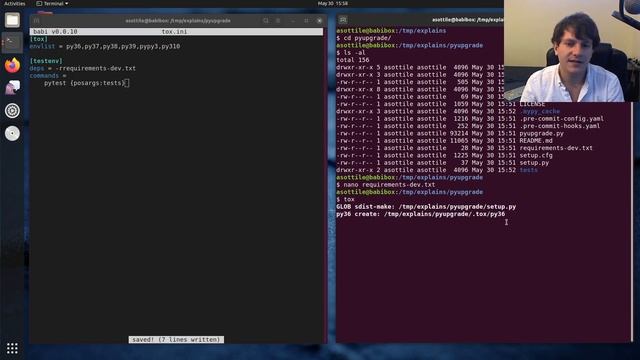Click the webcam video overlay

[572, 51]
